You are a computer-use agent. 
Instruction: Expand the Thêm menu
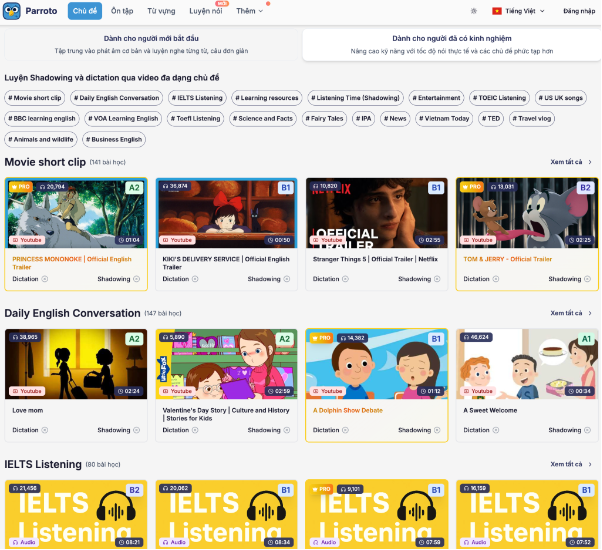click(x=250, y=11)
